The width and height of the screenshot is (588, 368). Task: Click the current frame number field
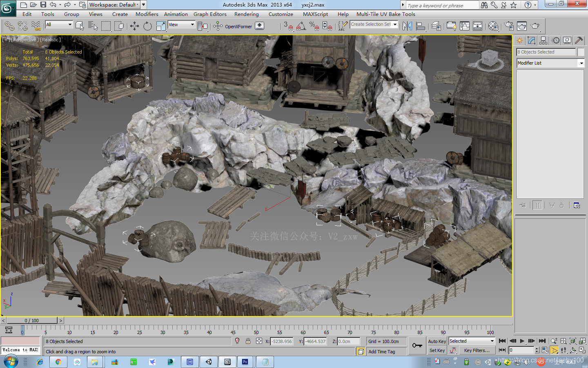521,350
